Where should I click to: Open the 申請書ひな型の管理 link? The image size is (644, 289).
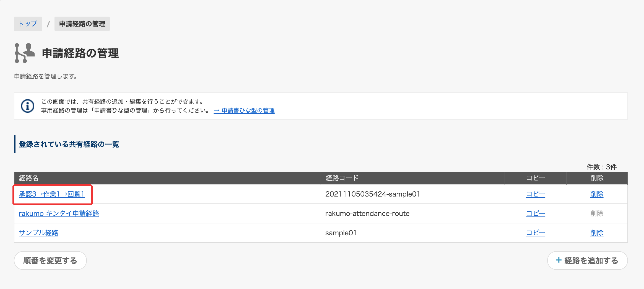click(244, 110)
